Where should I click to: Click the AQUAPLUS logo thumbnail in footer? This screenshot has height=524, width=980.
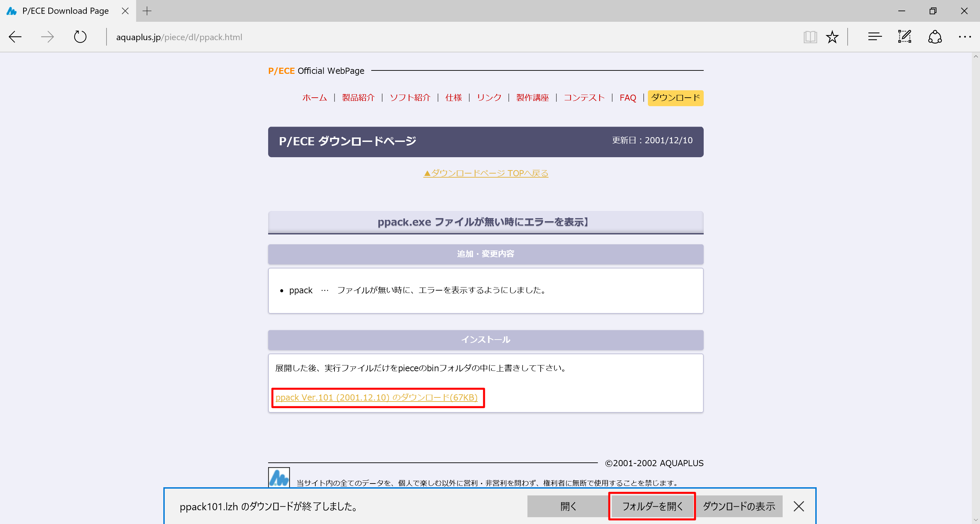click(279, 478)
